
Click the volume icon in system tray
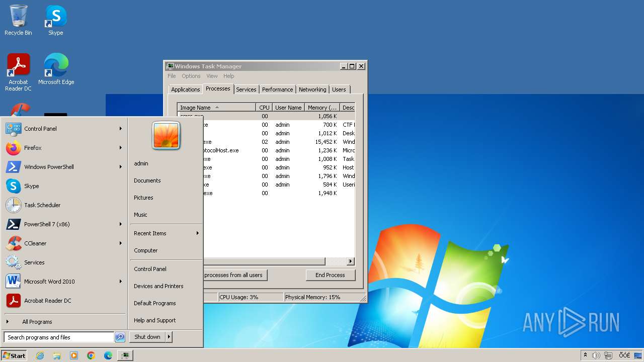click(x=596, y=355)
